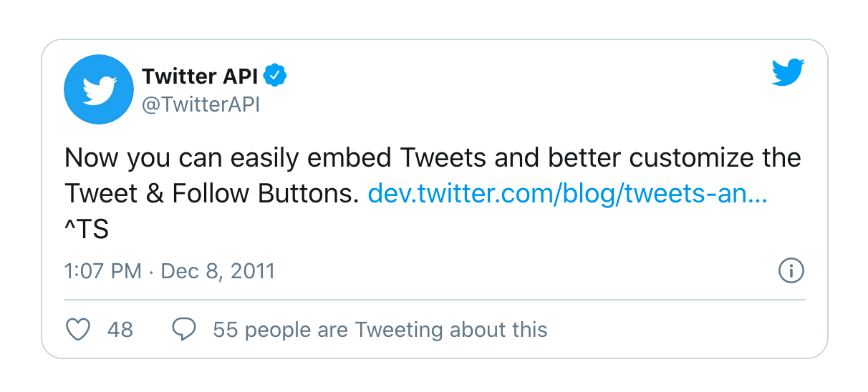868x392 pixels.
Task: Follow the dev.twitter.com blog link
Action: pyautogui.click(x=567, y=194)
